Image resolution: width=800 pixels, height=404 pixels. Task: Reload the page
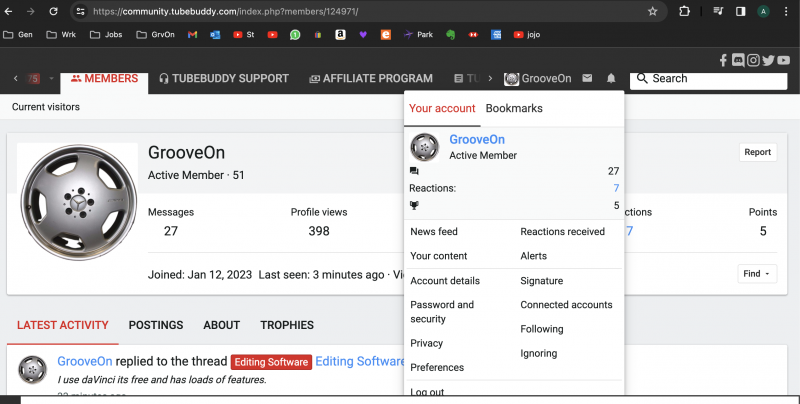coord(55,11)
